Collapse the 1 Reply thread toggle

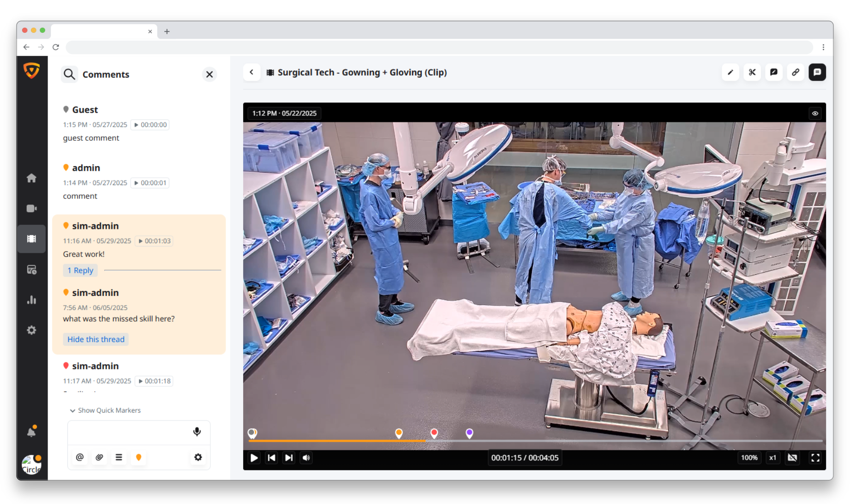(x=80, y=270)
